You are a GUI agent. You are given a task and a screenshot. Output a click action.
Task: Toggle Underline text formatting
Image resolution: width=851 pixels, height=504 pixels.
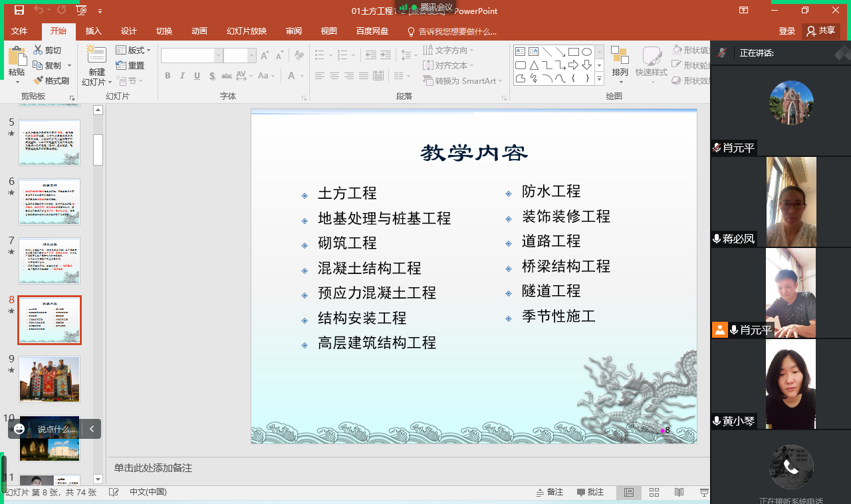[197, 76]
